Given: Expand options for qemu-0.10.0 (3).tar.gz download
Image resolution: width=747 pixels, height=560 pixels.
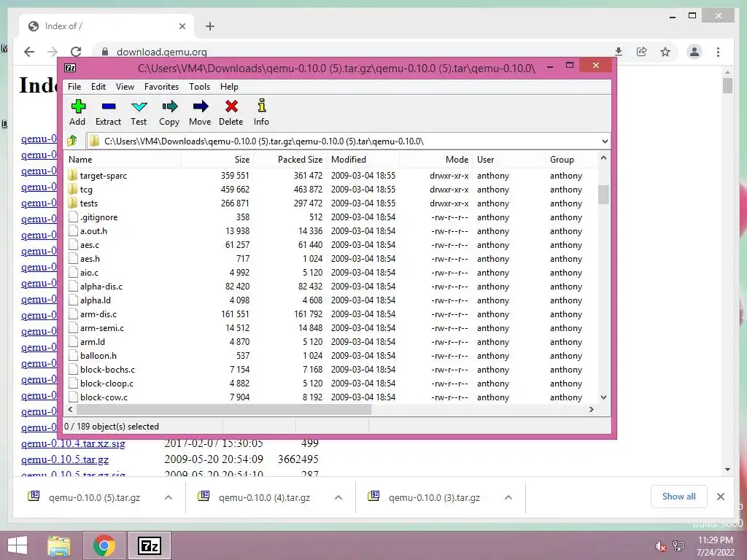Looking at the screenshot, I should click(x=508, y=497).
